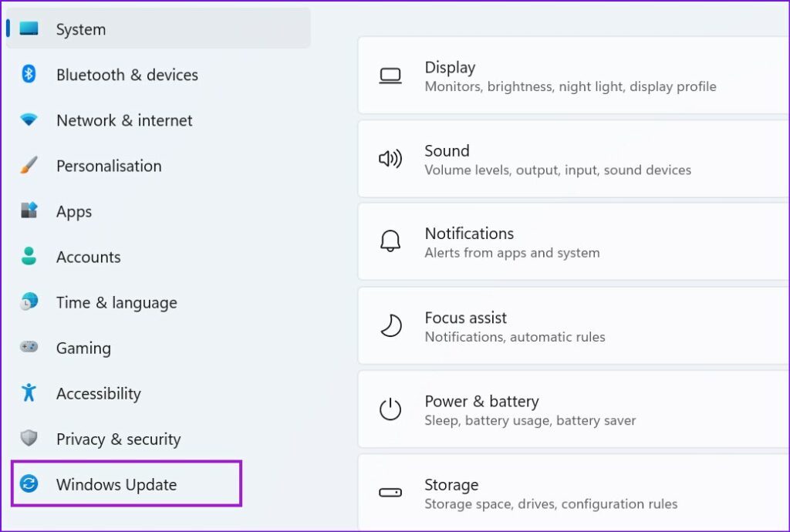
Task: Open the highlighted Windows Update section
Action: point(116,484)
